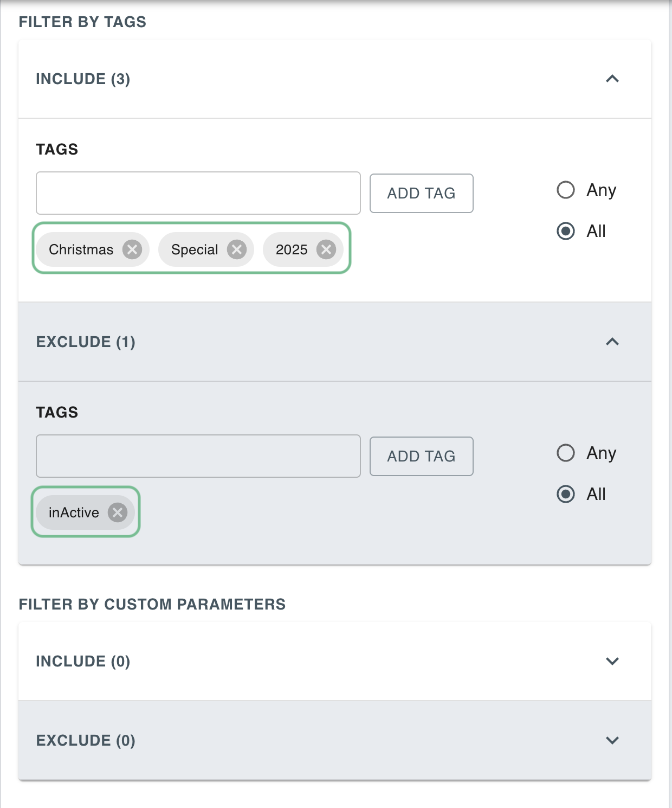
Task: Expand custom parameters Include (0) section
Action: pyautogui.click(x=612, y=662)
